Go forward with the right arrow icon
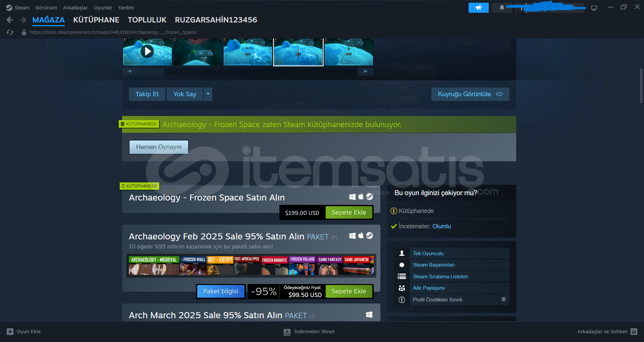 click(23, 20)
